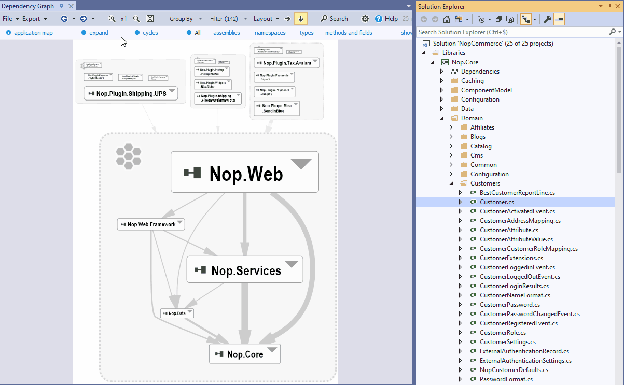Toggle Track Active Item in Solution Explorer

click(x=526, y=19)
